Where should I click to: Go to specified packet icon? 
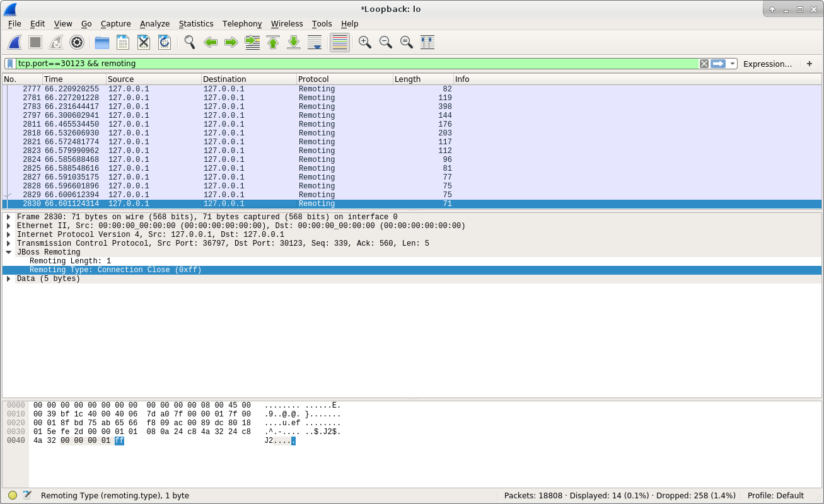[252, 43]
